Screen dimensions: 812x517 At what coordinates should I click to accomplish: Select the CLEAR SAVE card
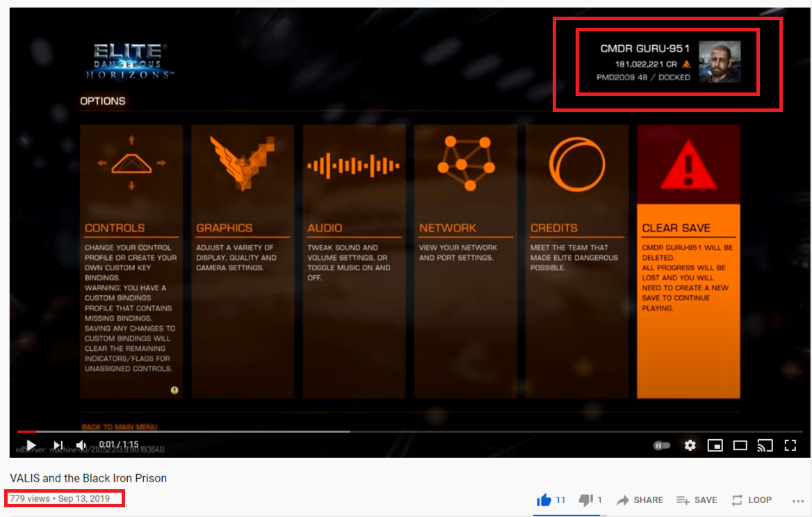(688, 261)
